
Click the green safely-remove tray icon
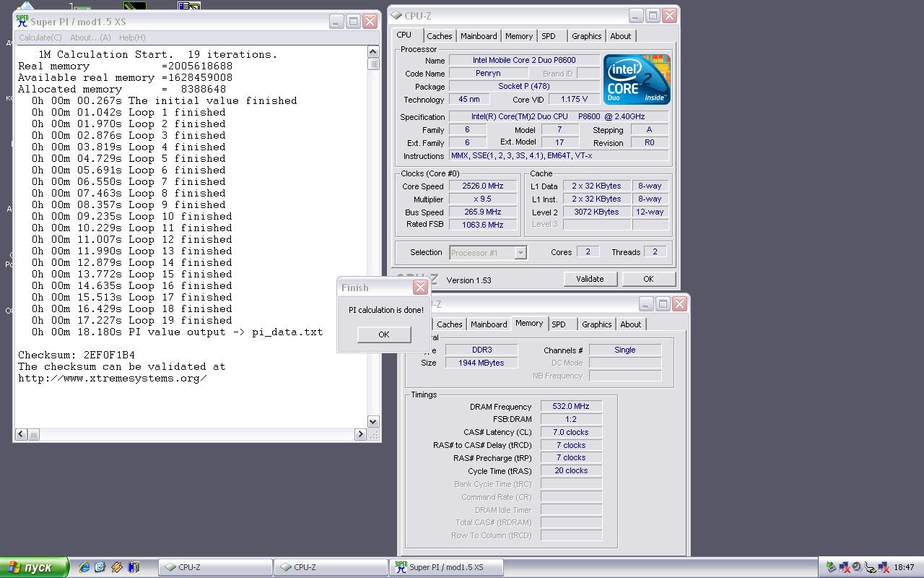832,567
